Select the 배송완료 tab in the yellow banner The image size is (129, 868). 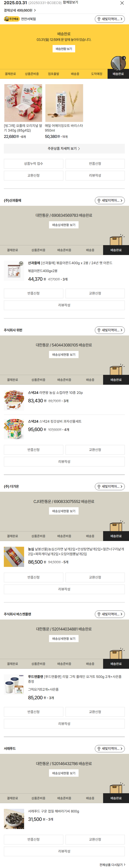point(118,74)
